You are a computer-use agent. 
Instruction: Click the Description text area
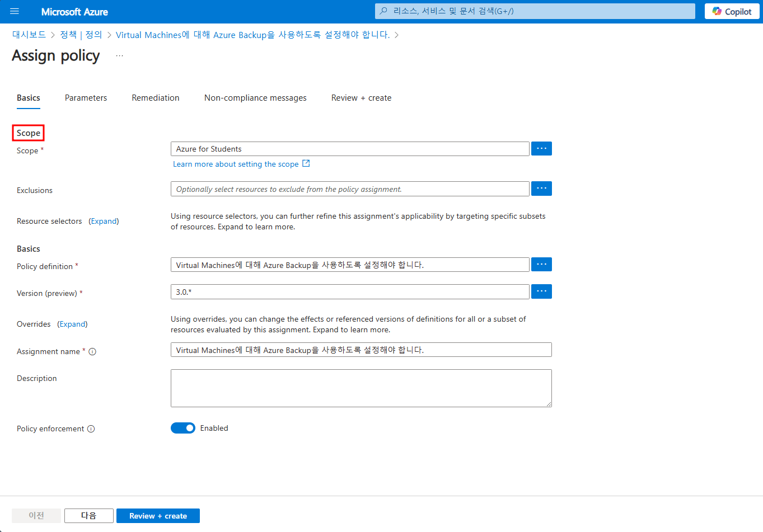[x=361, y=388]
